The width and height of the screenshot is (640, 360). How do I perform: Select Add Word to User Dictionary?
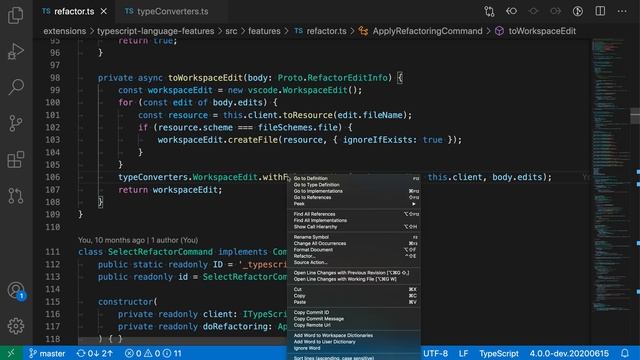pos(354,342)
